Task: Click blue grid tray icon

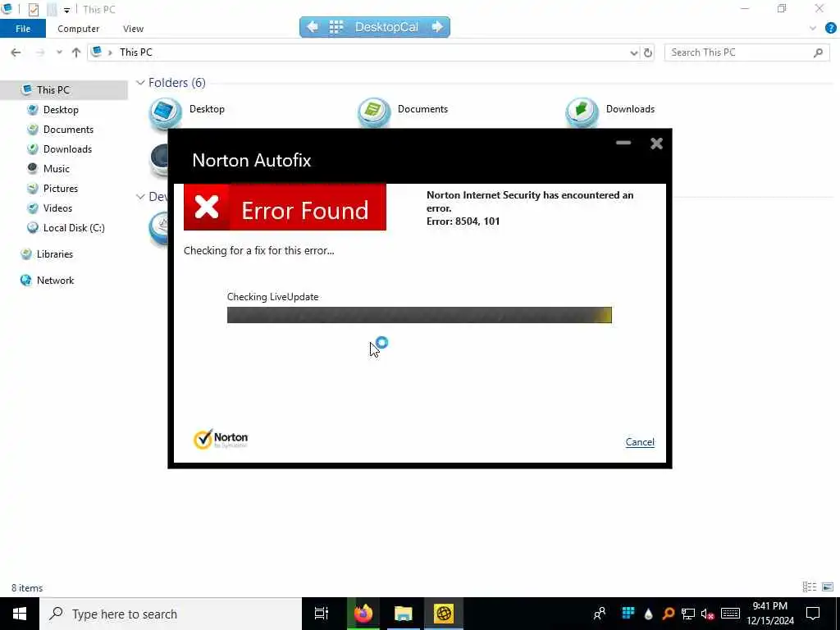Action: 628,613
